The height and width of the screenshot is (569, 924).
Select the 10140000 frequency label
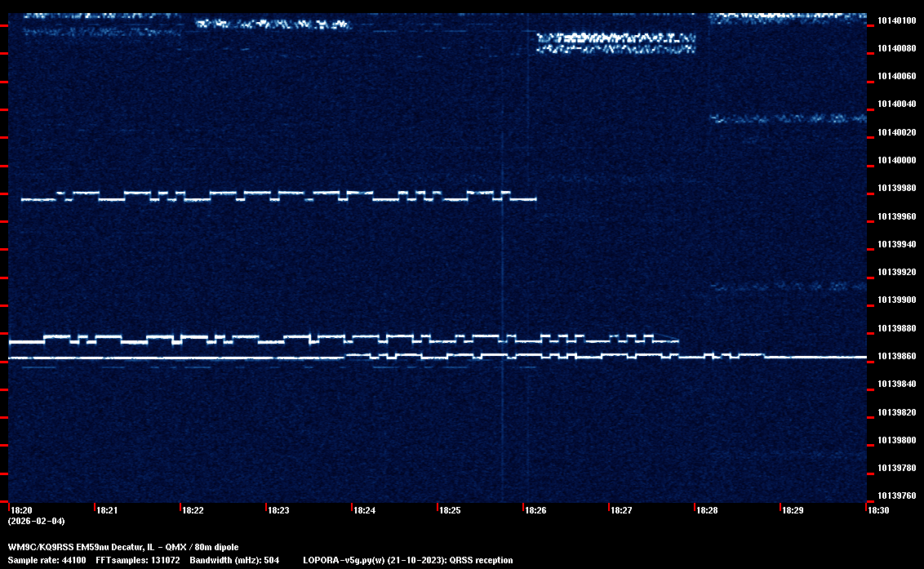(895, 160)
